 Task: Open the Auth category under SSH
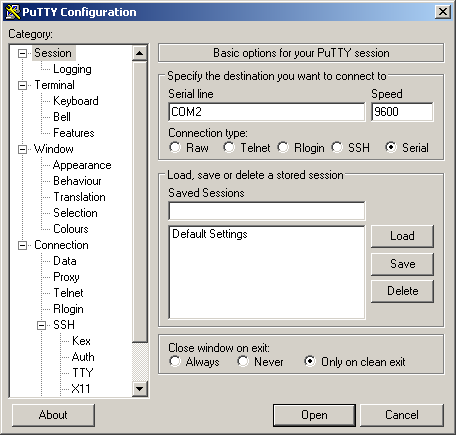point(83,357)
